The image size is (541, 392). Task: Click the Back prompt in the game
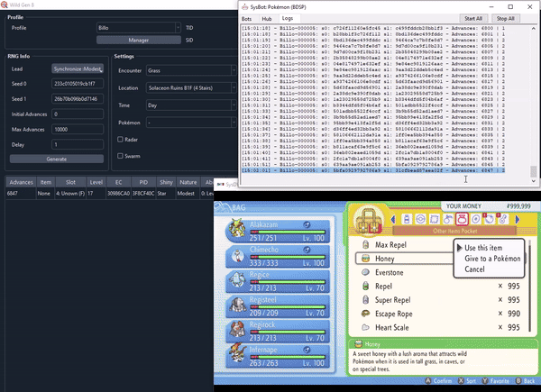pyautogui.click(x=525, y=380)
